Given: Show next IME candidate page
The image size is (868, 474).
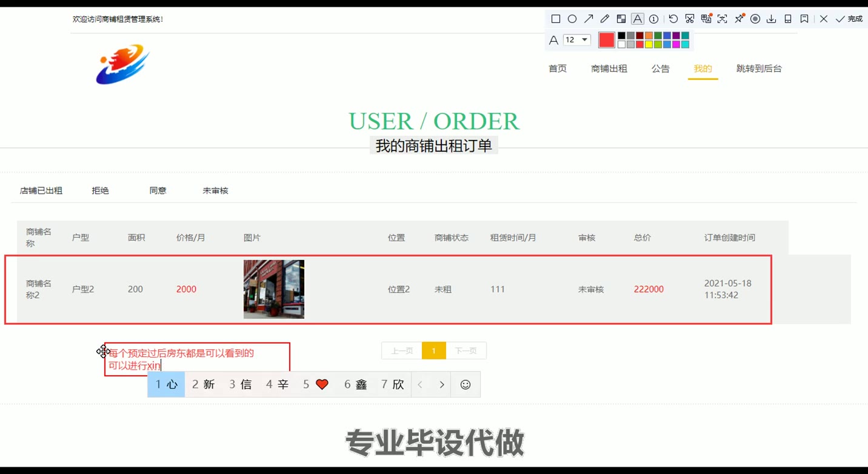Looking at the screenshot, I should [441, 384].
